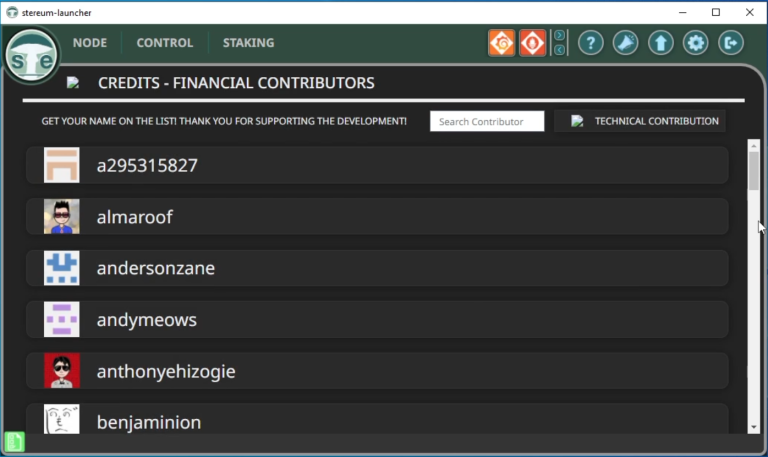Image resolution: width=768 pixels, height=457 pixels.
Task: Open the CONTROL menu
Action: (x=165, y=43)
